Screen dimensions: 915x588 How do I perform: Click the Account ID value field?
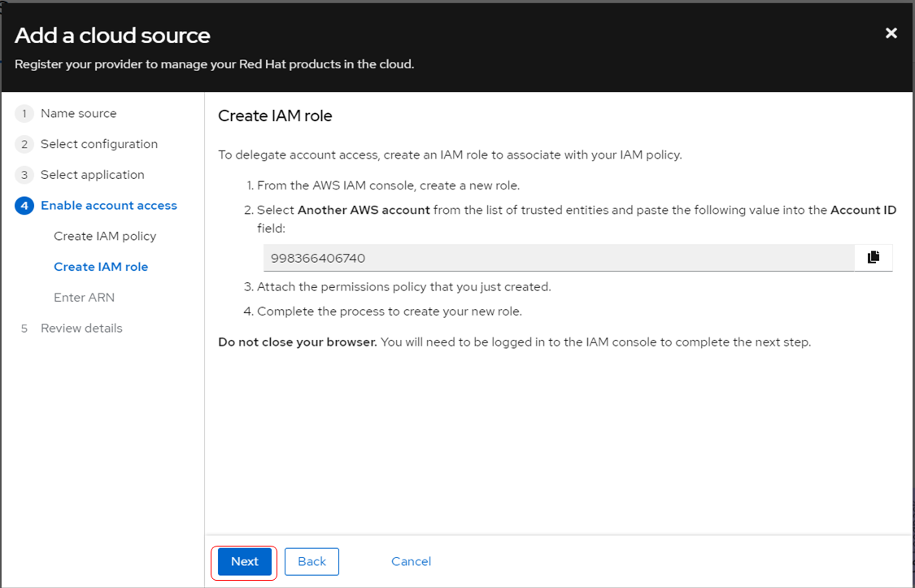point(558,259)
